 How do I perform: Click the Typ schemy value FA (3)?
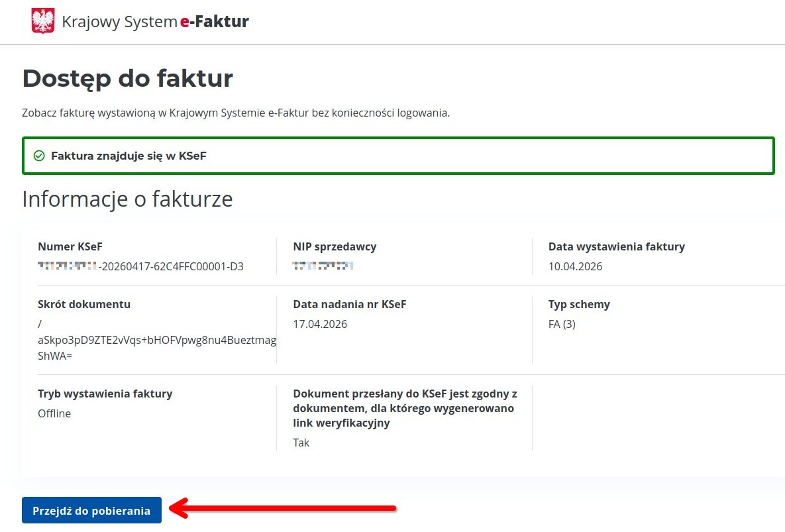[x=560, y=324]
